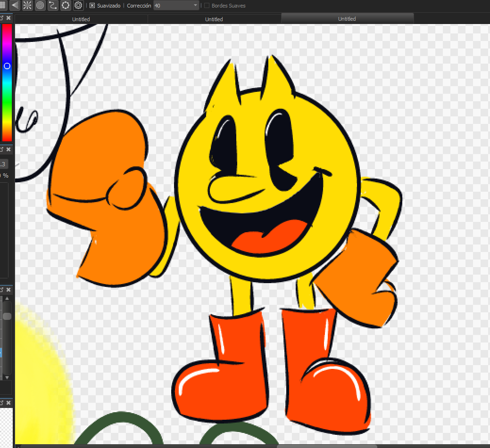Select the vanishing point snap icon

[x=15, y=5]
